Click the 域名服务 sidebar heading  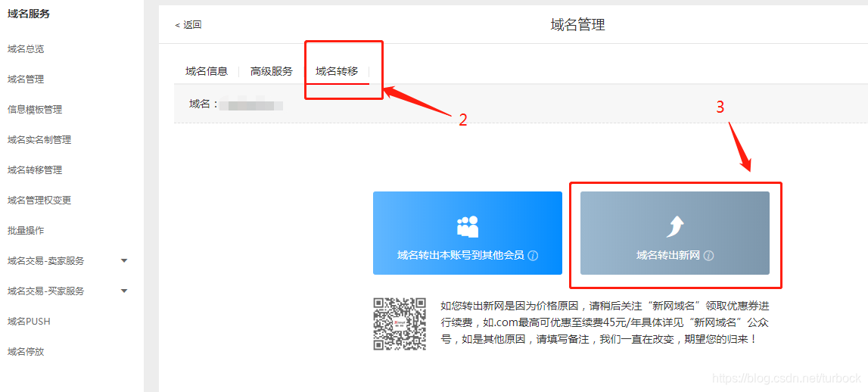pos(29,14)
